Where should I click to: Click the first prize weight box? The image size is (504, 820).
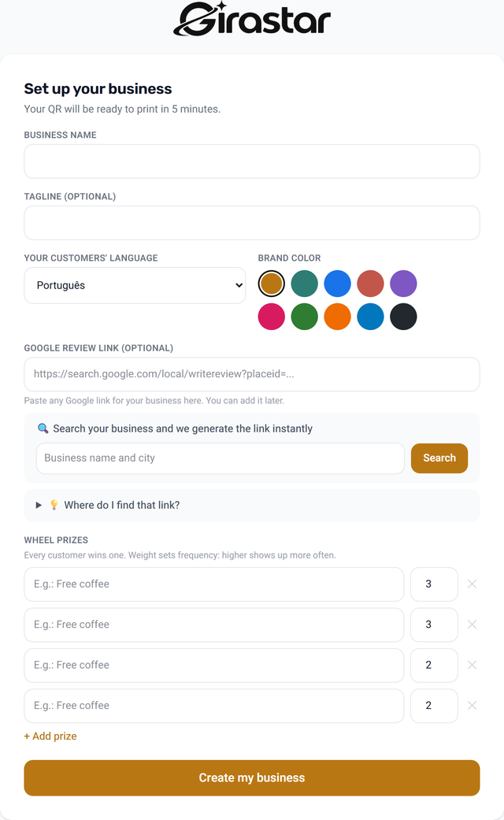pos(434,584)
